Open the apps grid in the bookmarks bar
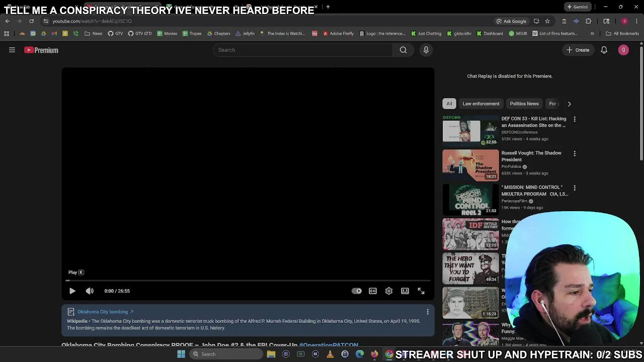Image resolution: width=644 pixels, height=362 pixels. [7, 34]
